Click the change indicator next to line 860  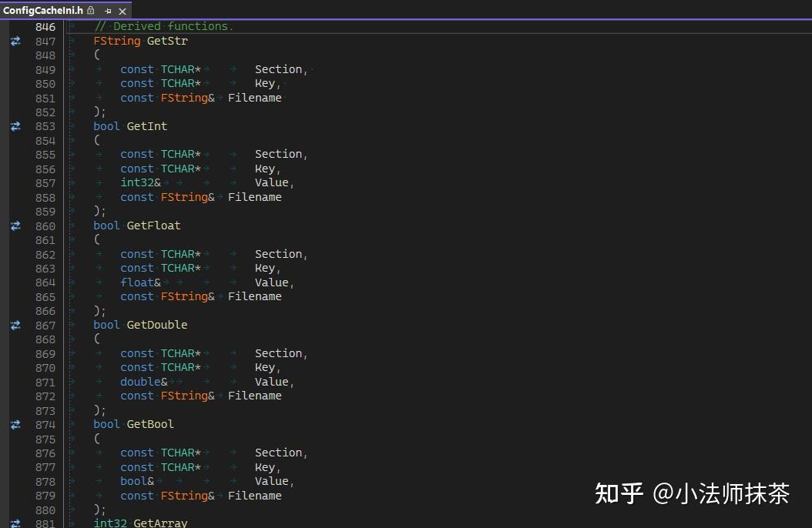click(x=15, y=226)
